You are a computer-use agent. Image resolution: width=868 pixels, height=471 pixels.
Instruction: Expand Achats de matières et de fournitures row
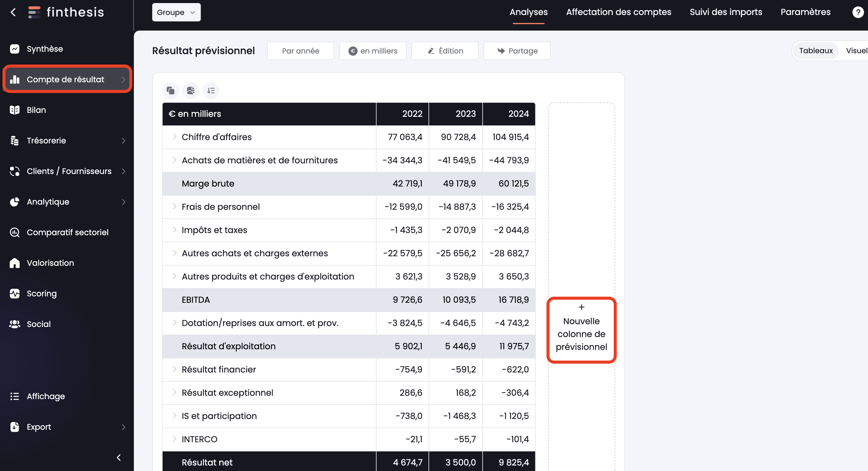(174, 160)
